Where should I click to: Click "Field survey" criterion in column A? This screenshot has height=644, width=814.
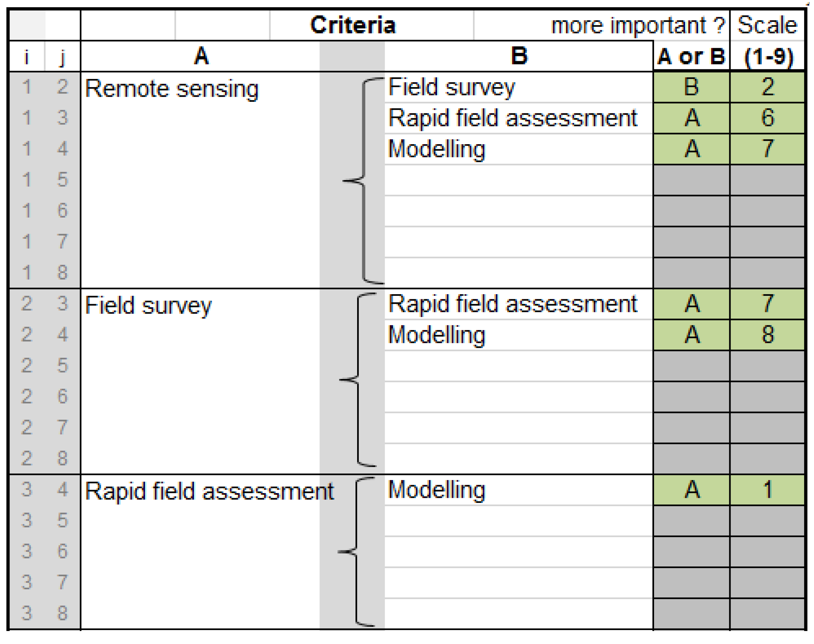pyautogui.click(x=148, y=305)
